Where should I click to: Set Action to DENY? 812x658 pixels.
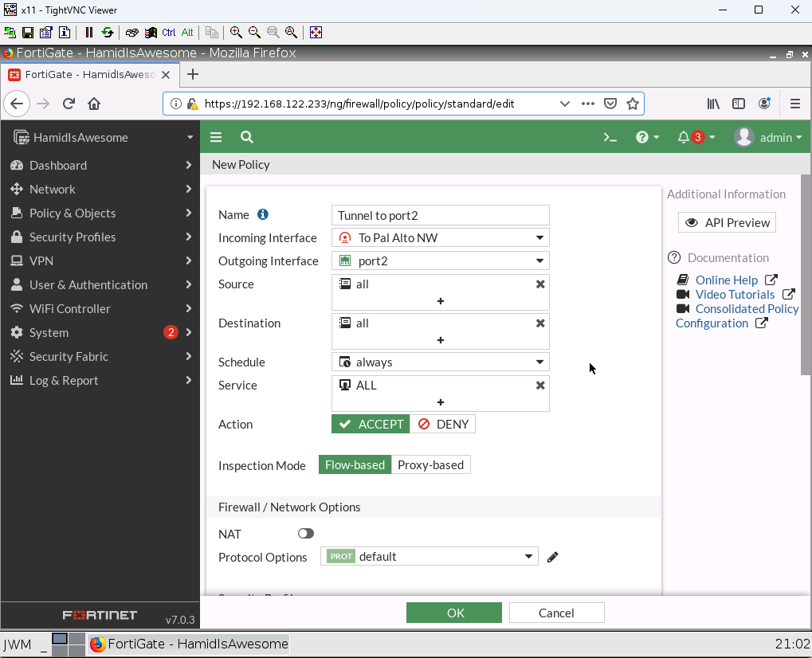tap(443, 425)
